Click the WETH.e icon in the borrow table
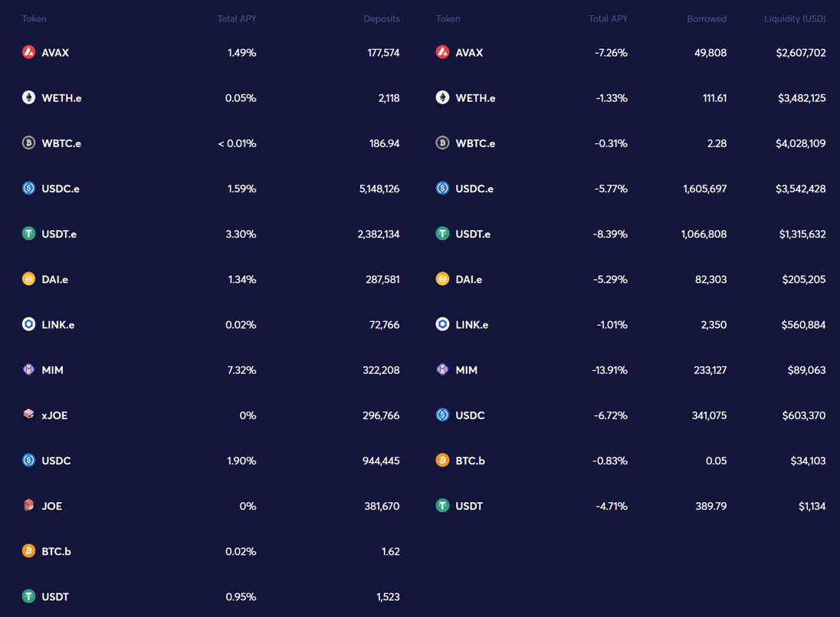840x617 pixels. tap(442, 97)
